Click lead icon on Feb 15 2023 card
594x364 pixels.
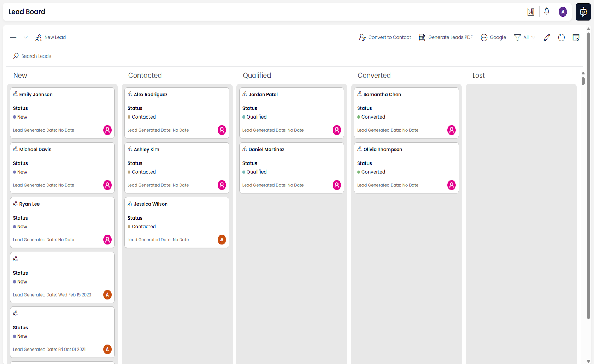[x=15, y=259]
